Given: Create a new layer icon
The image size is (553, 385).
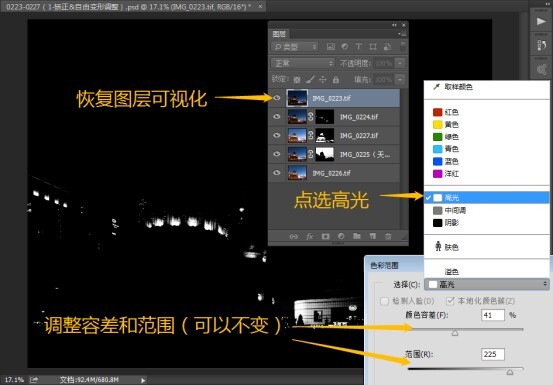Looking at the screenshot, I should pos(372,236).
